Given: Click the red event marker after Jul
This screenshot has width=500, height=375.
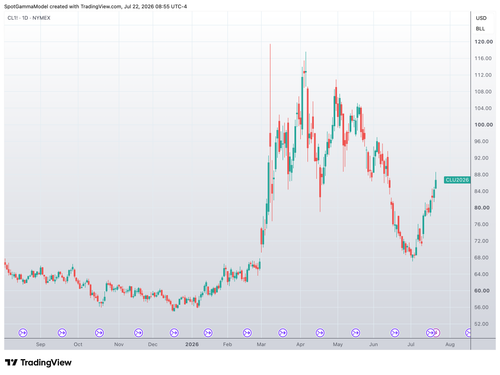Looking at the screenshot, I should click(x=437, y=332).
